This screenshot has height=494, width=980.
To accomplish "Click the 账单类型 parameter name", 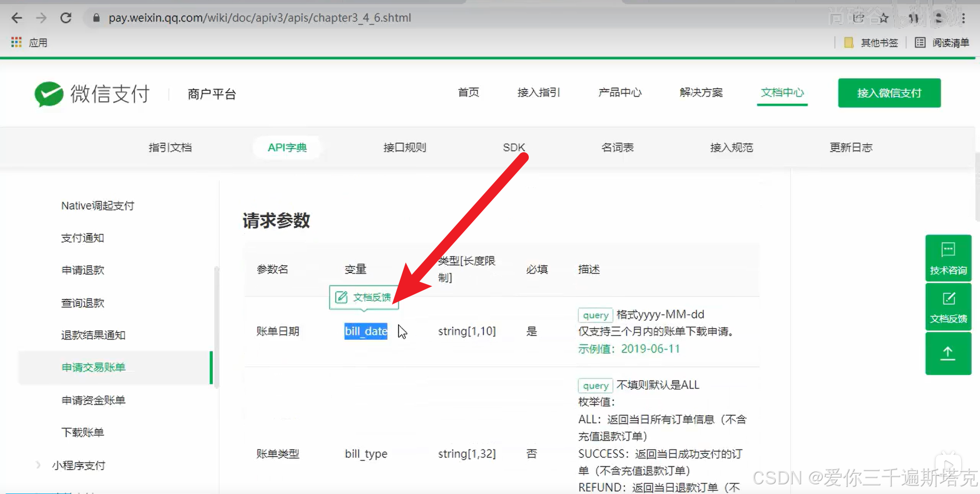I will (278, 454).
